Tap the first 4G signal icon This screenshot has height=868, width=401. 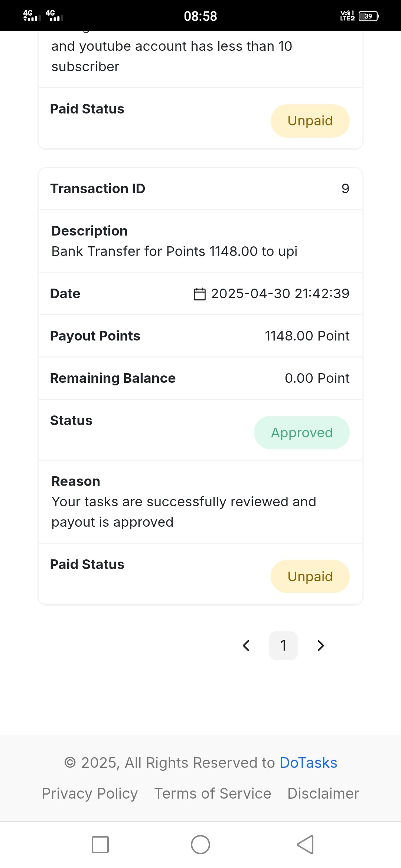(x=32, y=16)
